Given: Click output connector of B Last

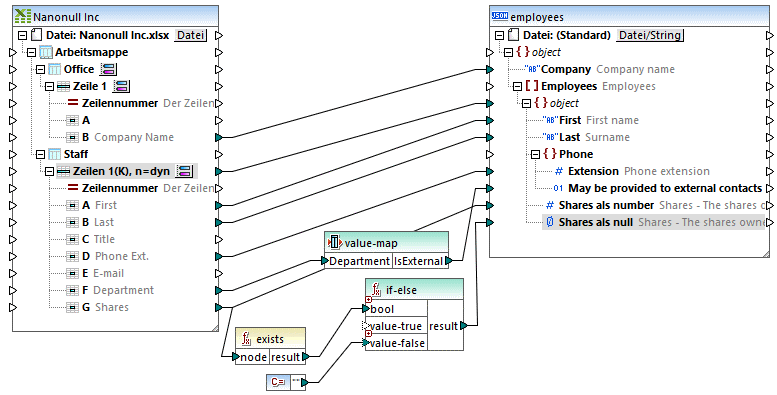Looking at the screenshot, I should tap(219, 222).
